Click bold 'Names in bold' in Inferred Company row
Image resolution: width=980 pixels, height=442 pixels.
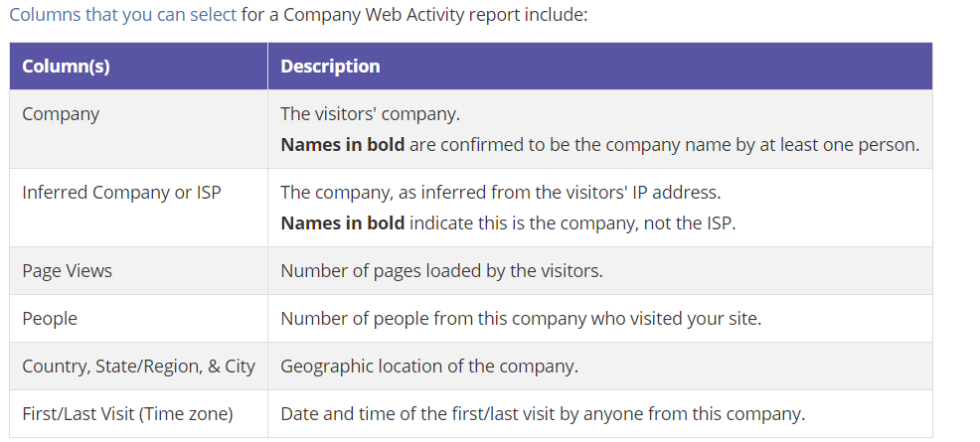pos(342,223)
